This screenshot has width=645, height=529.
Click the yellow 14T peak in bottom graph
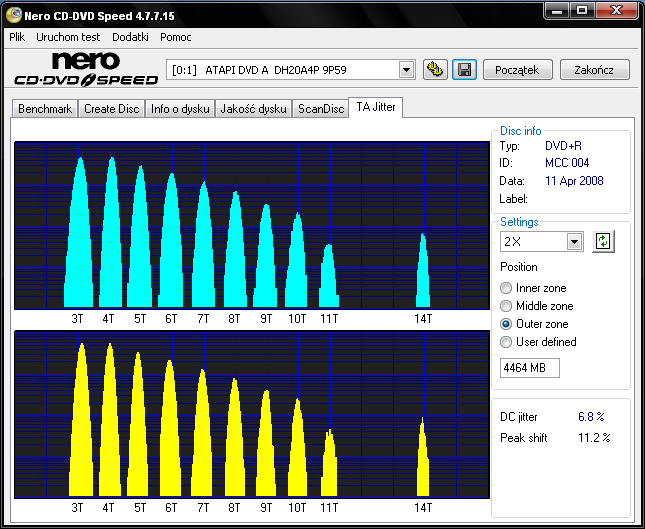423,461
